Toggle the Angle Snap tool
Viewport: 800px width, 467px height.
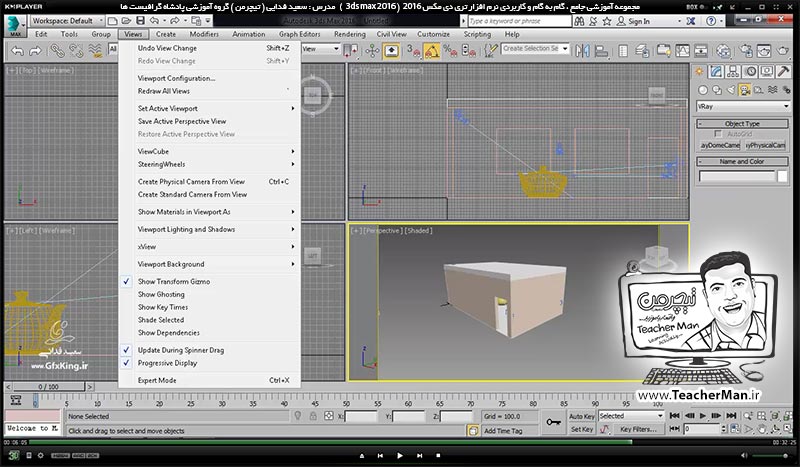[x=432, y=51]
